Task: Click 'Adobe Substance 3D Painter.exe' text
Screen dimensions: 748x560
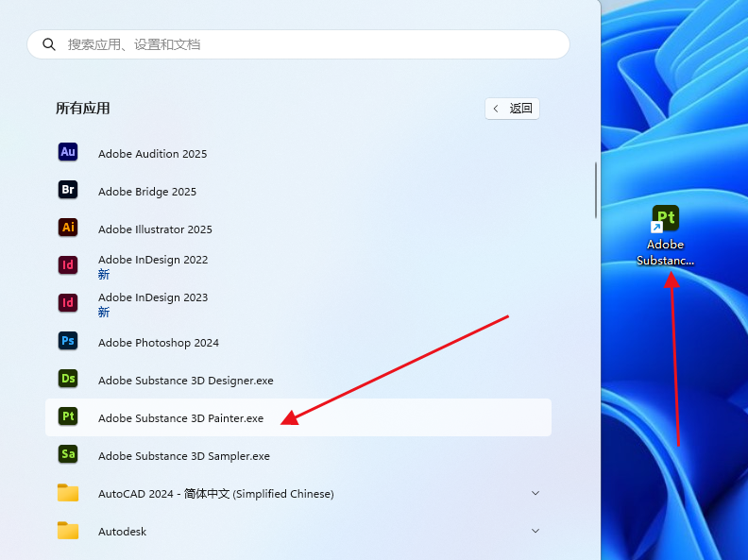Action: (180, 417)
